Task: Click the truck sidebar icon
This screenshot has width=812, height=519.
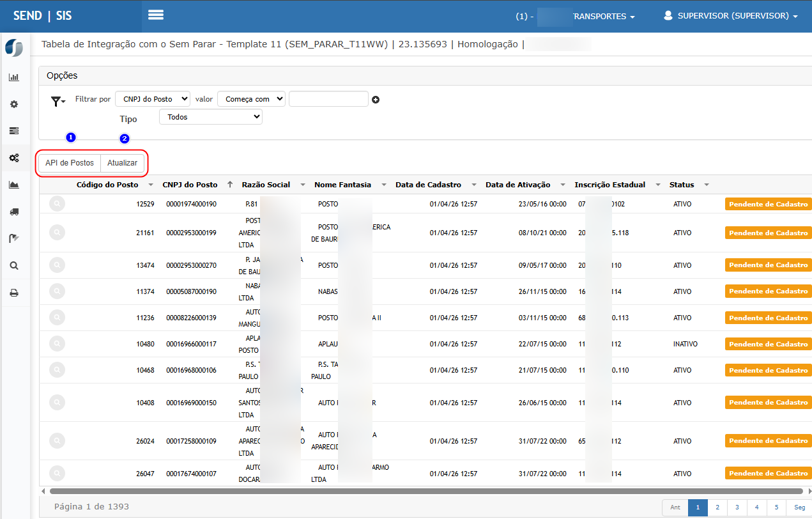Action: tap(14, 212)
